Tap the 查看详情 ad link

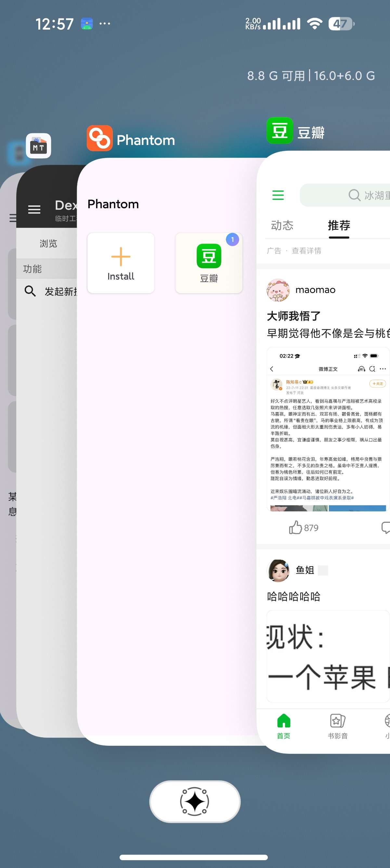pyautogui.click(x=306, y=251)
